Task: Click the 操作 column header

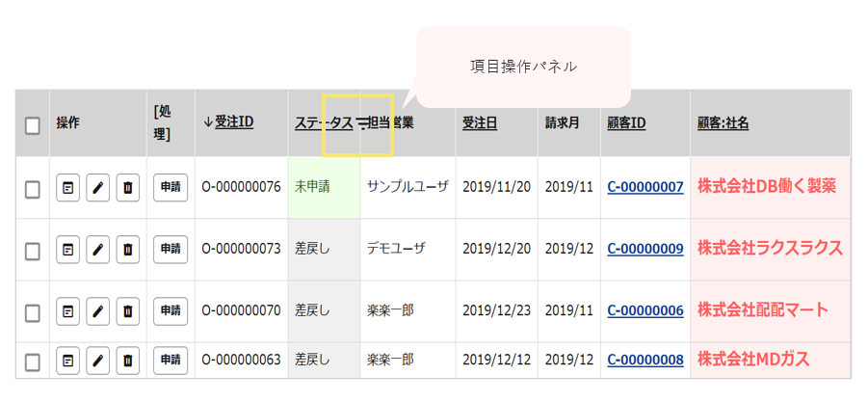Action: pyautogui.click(x=67, y=123)
